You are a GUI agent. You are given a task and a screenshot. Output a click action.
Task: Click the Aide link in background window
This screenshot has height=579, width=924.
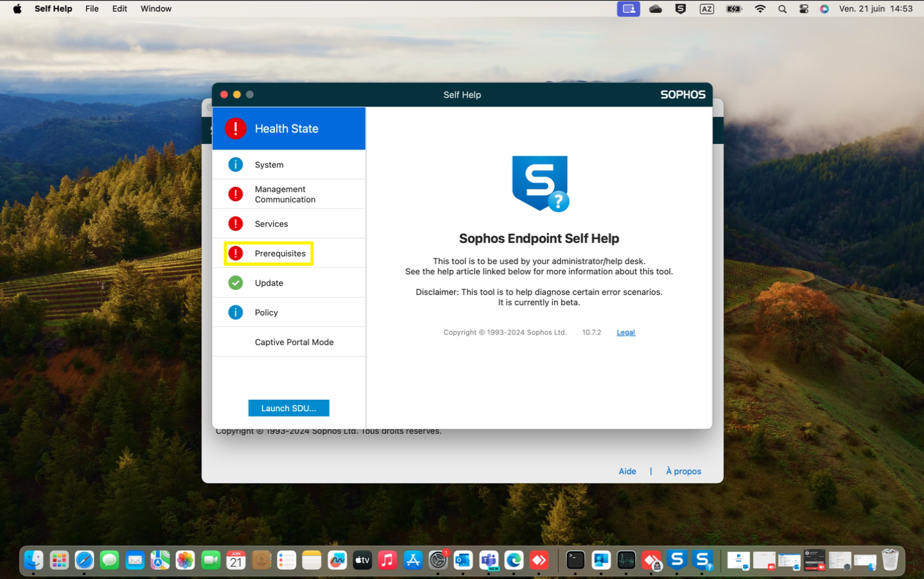[x=627, y=471]
